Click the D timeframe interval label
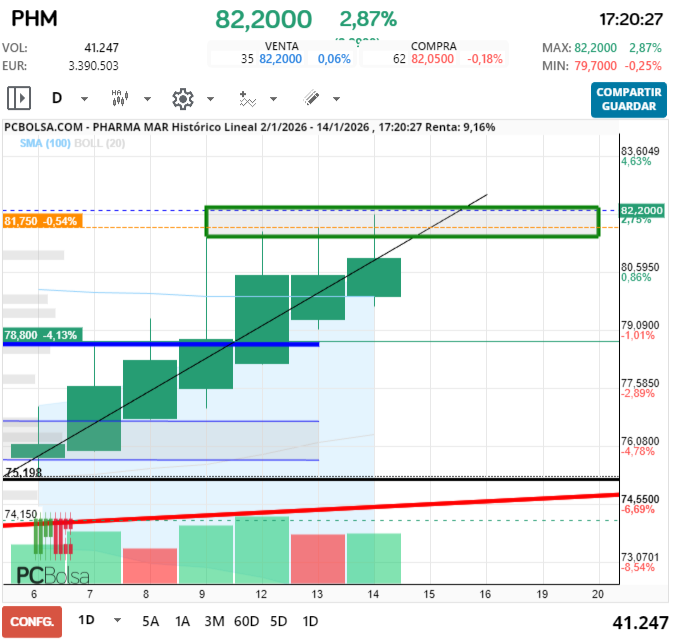The image size is (682, 643). click(57, 98)
